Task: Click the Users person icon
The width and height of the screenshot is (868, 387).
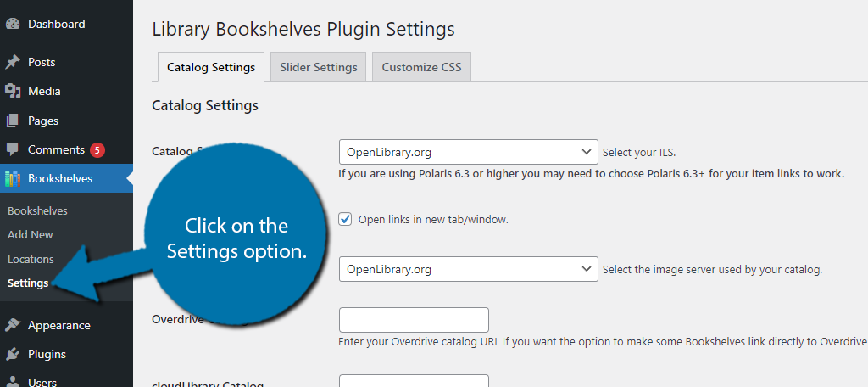Action: (13, 382)
